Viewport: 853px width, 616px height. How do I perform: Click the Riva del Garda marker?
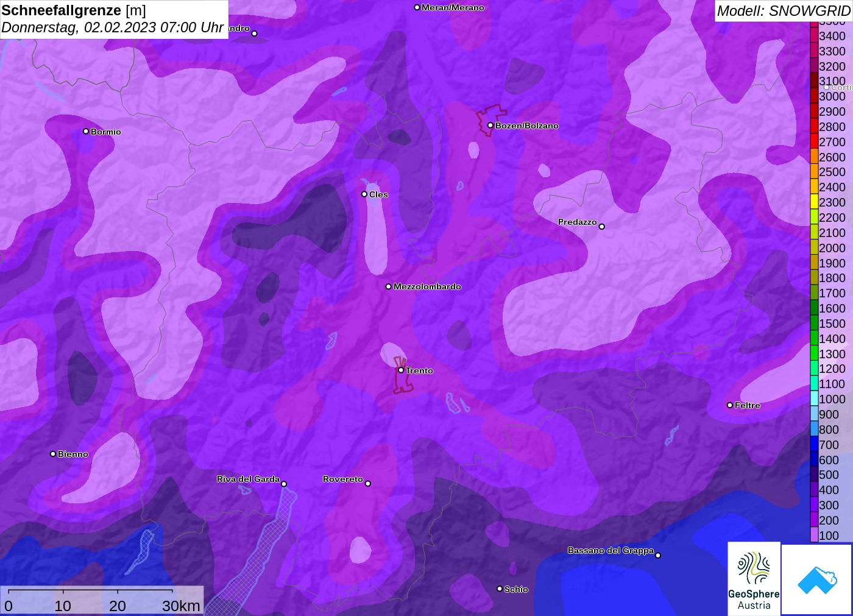284,484
